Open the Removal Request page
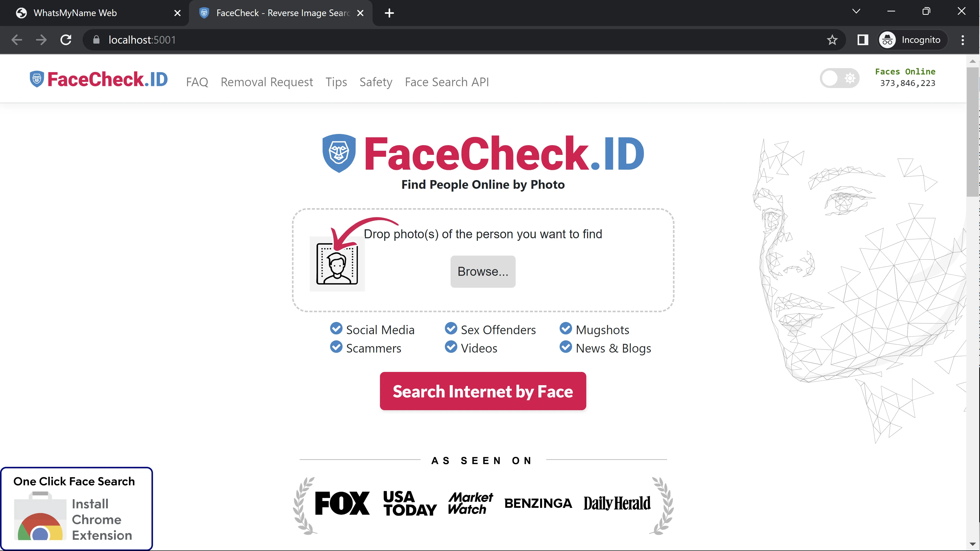The image size is (980, 551). (x=267, y=82)
